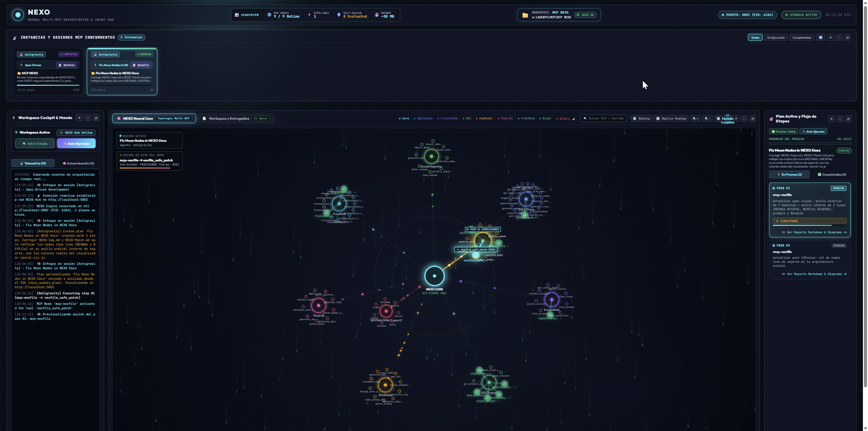The image size is (868, 431).
Task: Click the reset view icon beside Pantalla Completa
Action: [718, 118]
